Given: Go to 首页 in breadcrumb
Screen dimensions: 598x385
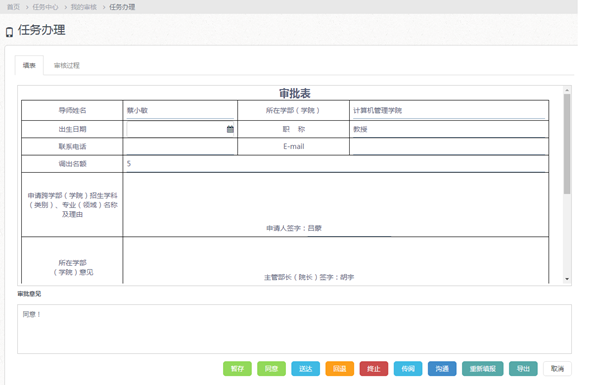Looking at the screenshot, I should click(x=13, y=7).
